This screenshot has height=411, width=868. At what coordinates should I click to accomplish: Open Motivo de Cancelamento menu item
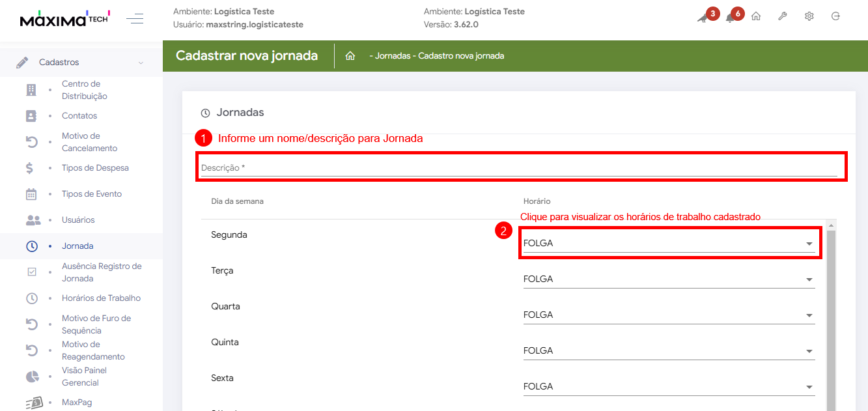click(90, 142)
